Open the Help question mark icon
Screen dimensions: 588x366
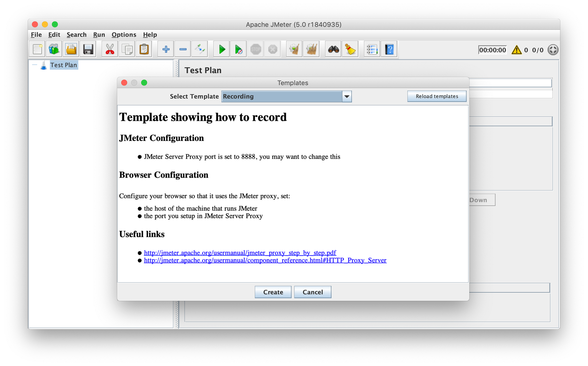click(389, 49)
